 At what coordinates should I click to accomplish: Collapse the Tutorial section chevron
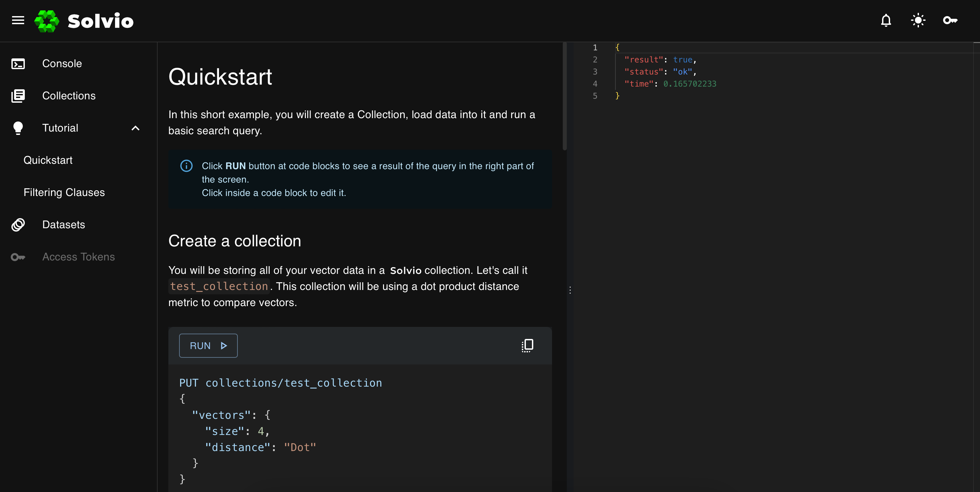pos(135,128)
